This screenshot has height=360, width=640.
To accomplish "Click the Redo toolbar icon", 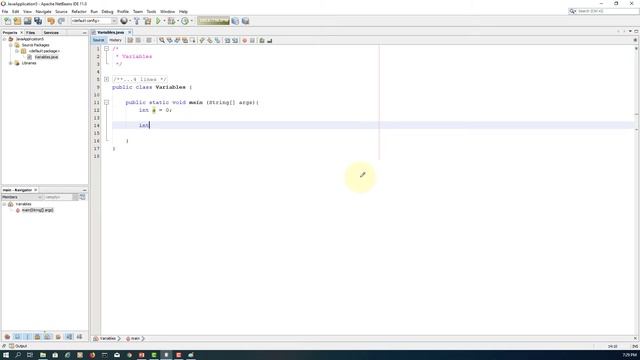I will 61,21.
